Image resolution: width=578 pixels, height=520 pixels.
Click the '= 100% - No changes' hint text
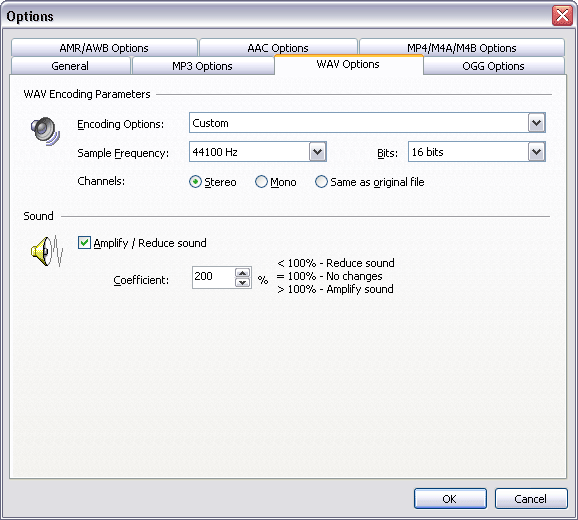(x=330, y=276)
